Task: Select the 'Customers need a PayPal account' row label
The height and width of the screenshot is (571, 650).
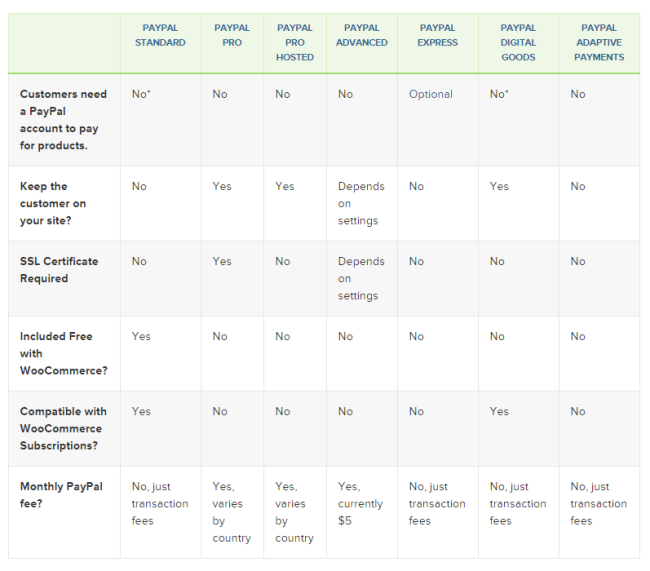Action: [x=63, y=120]
